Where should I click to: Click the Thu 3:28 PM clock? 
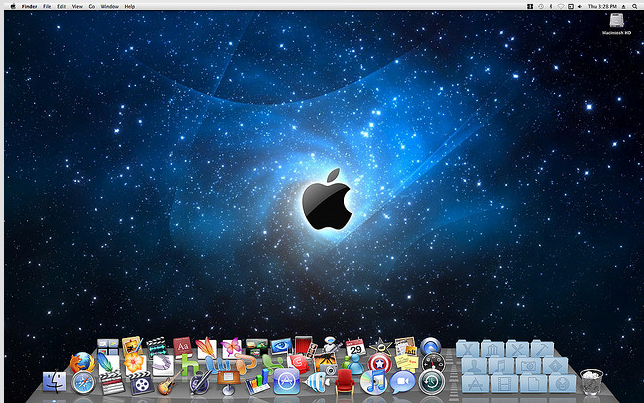pos(602,6)
